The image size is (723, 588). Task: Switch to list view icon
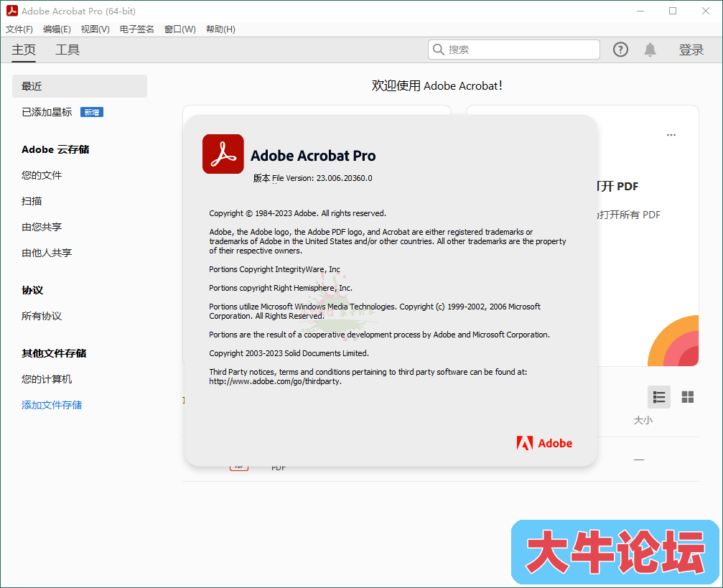click(659, 397)
